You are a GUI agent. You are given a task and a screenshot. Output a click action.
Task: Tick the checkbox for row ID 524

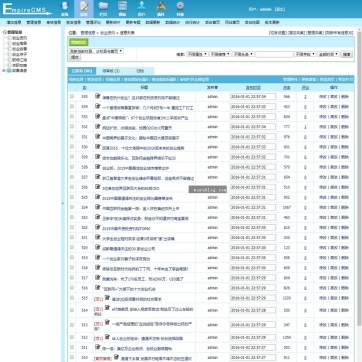point(72,207)
